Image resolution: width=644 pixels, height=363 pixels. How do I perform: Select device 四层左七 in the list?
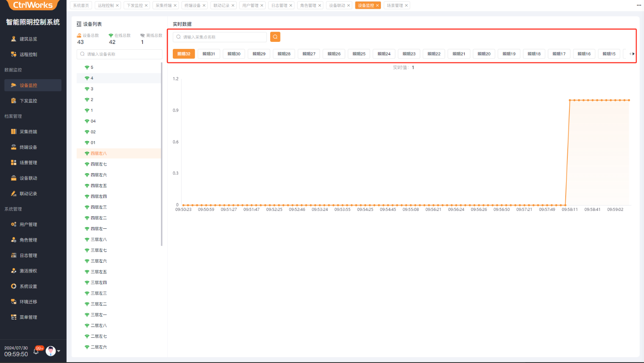point(99,164)
